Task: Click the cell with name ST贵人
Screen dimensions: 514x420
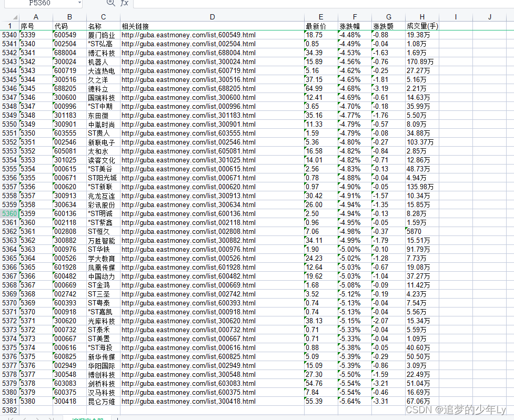Action: (103, 134)
